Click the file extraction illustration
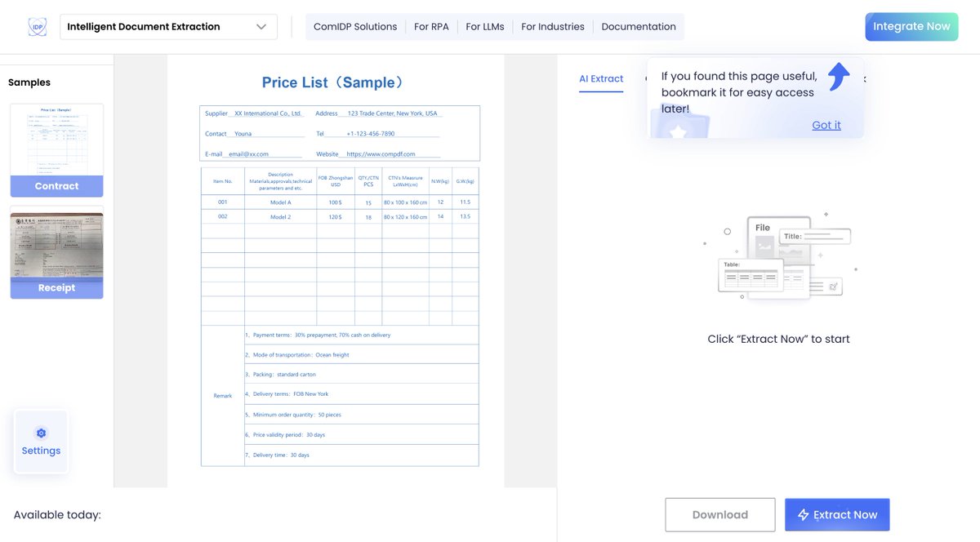This screenshot has width=980, height=542. click(x=780, y=257)
